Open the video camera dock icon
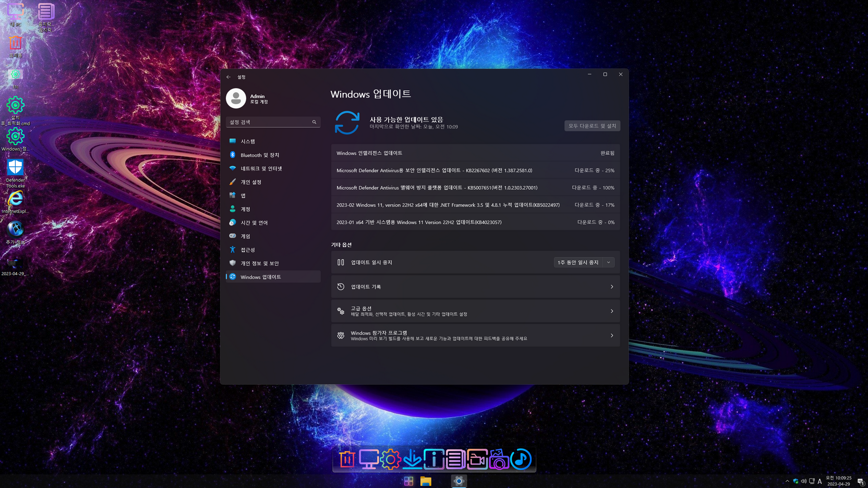The image size is (868, 488). point(477,459)
